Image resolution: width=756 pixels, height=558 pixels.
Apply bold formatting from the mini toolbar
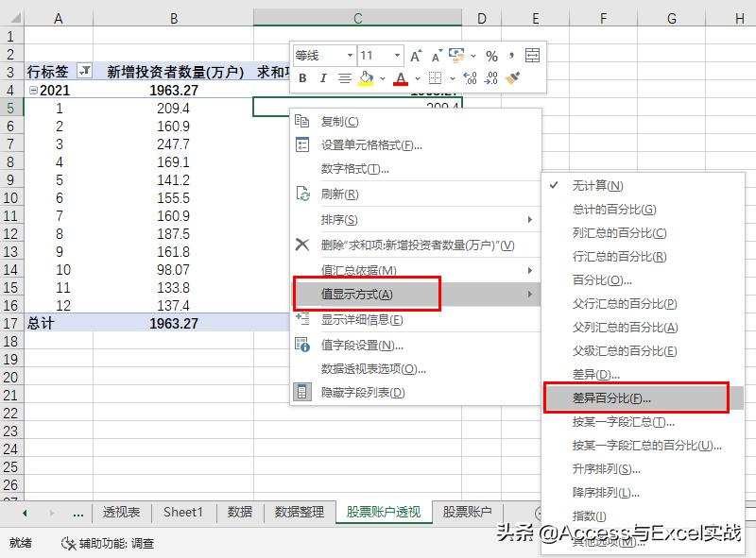click(x=302, y=77)
